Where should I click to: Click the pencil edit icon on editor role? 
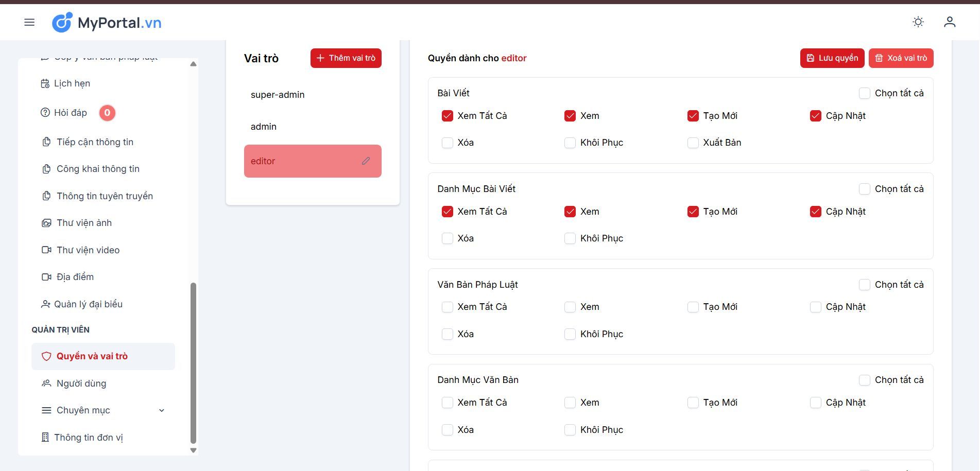[366, 161]
